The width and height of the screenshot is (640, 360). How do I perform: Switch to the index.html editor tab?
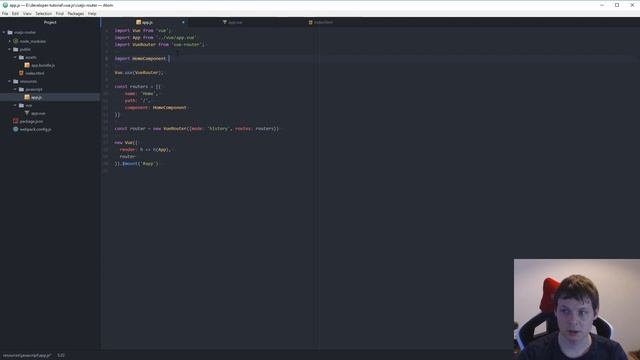(x=320, y=22)
